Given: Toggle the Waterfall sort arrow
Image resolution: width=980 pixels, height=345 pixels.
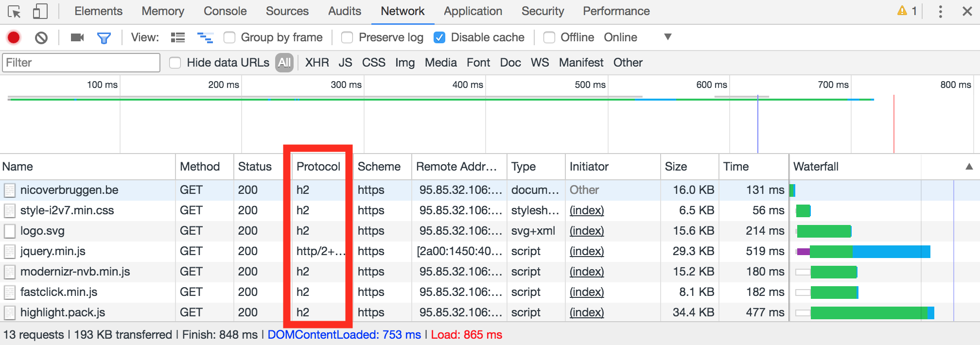Looking at the screenshot, I should (x=969, y=167).
